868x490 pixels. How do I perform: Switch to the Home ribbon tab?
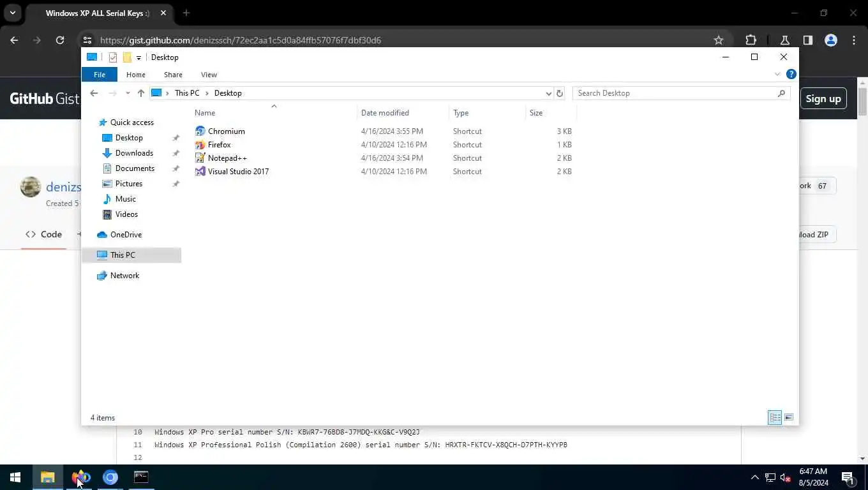point(136,75)
